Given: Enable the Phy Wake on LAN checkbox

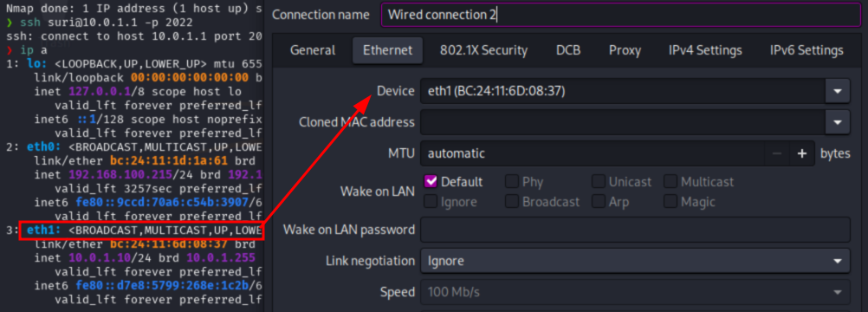Looking at the screenshot, I should coord(512,181).
